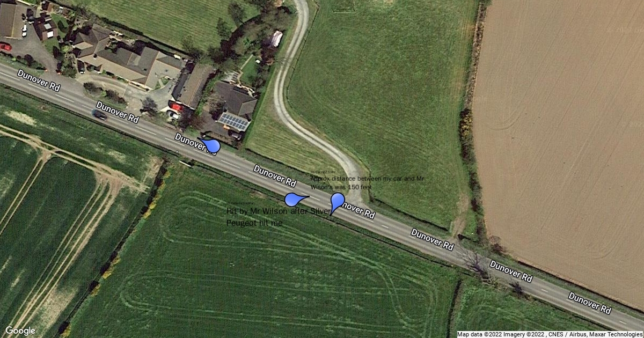Select the sideways blue marker above the 'Hit by Mr Wilson' note
Screen dimensions: 644x338
[295, 200]
